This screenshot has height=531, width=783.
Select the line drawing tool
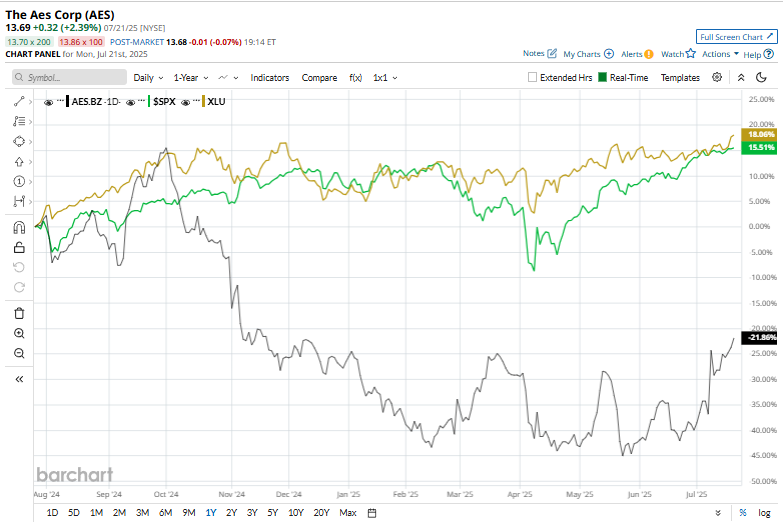19,101
